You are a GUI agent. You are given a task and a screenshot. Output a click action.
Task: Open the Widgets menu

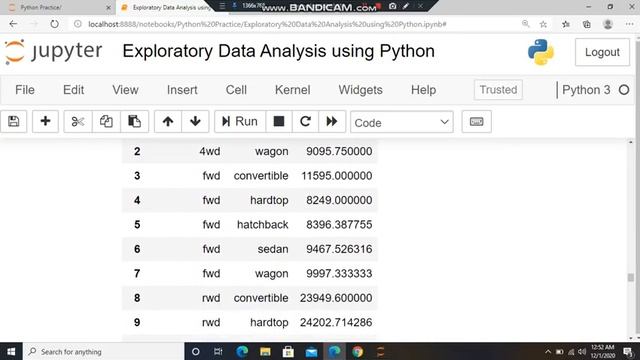point(360,90)
